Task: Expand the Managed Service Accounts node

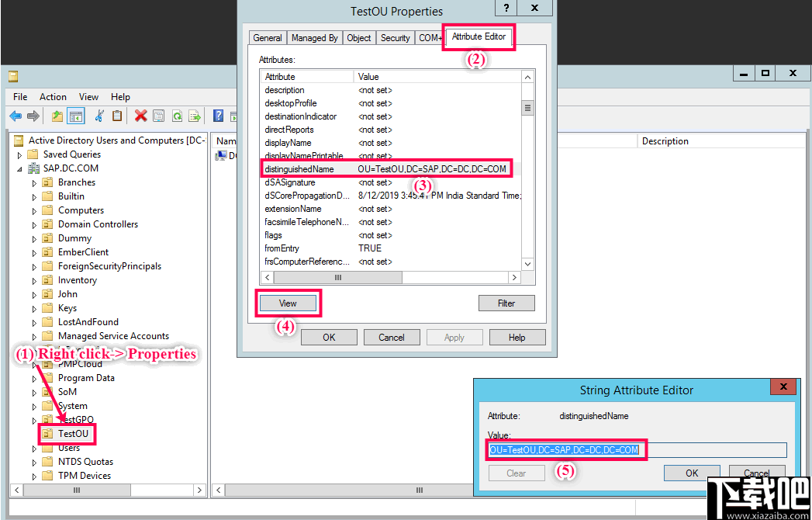Action: pyautogui.click(x=33, y=335)
